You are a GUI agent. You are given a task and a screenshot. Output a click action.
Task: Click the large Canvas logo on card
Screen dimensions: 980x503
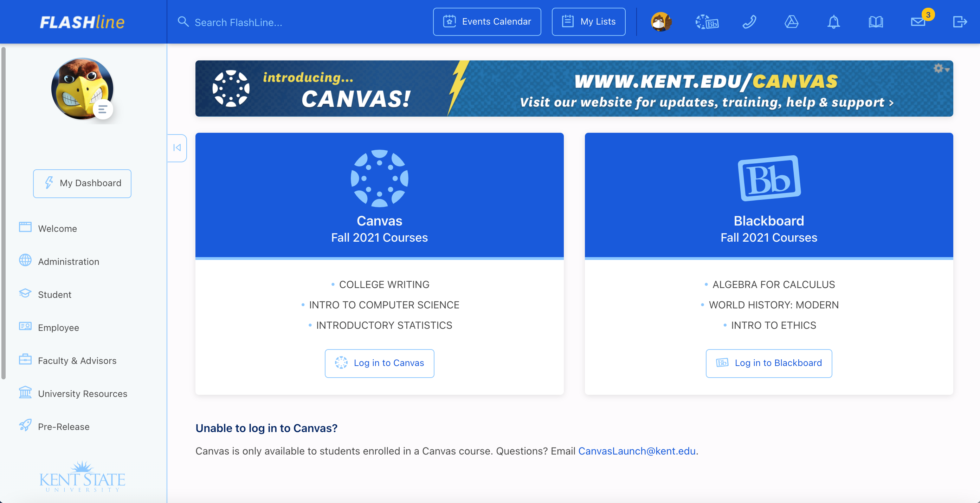[379, 178]
